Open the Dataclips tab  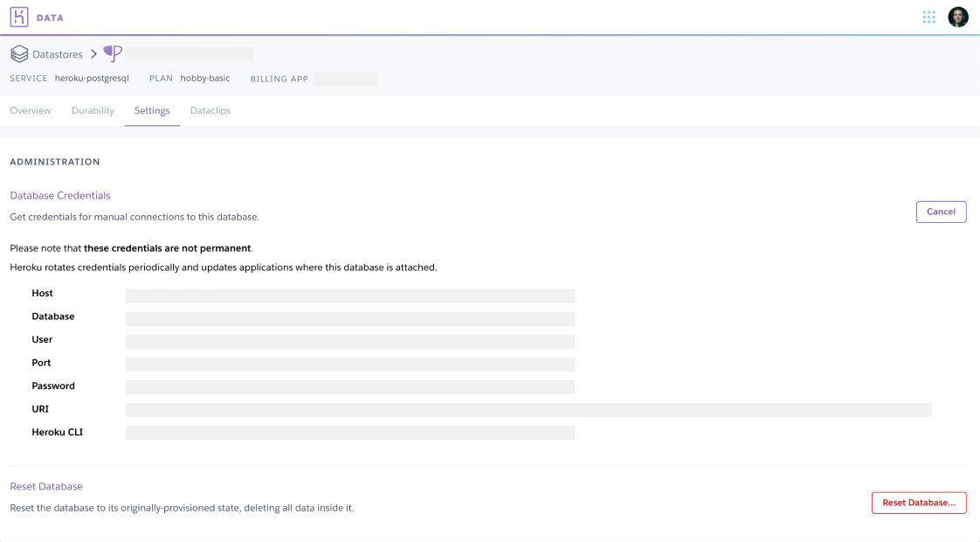[210, 110]
